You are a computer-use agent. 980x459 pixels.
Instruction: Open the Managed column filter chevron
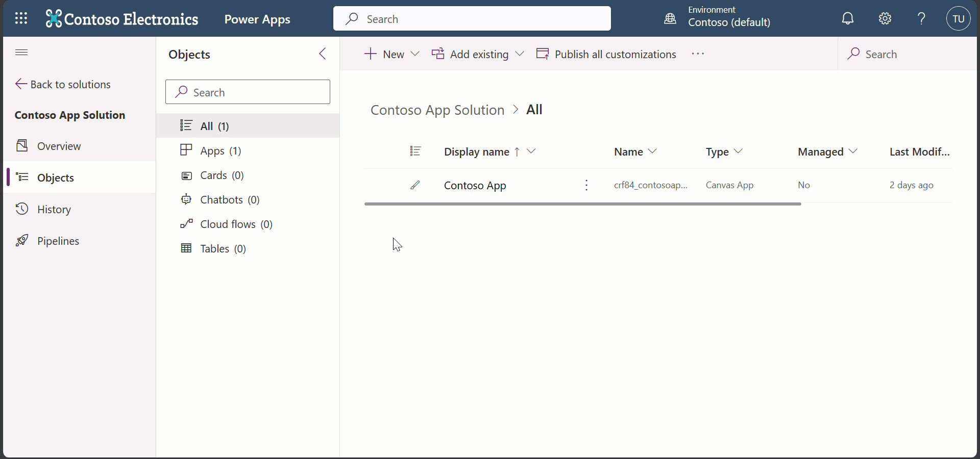pos(853,151)
